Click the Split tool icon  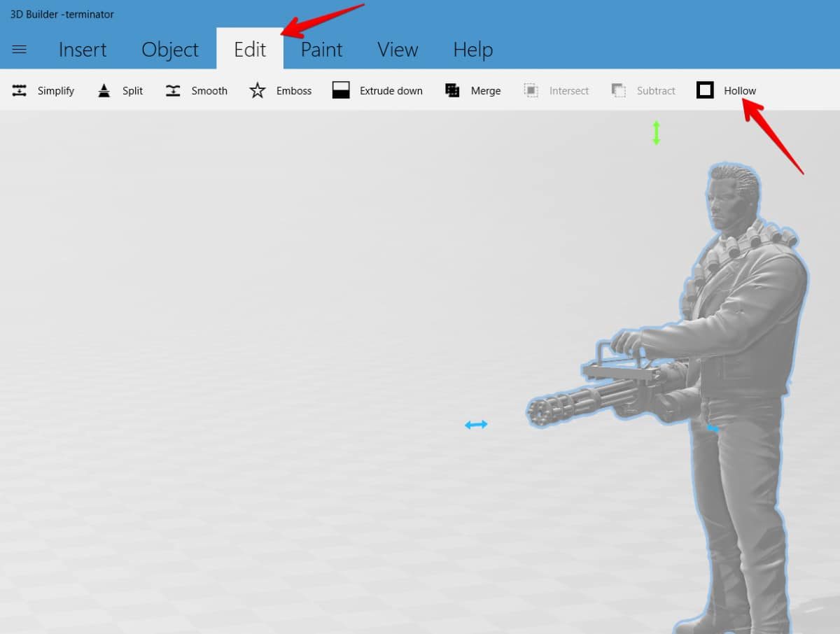[104, 90]
